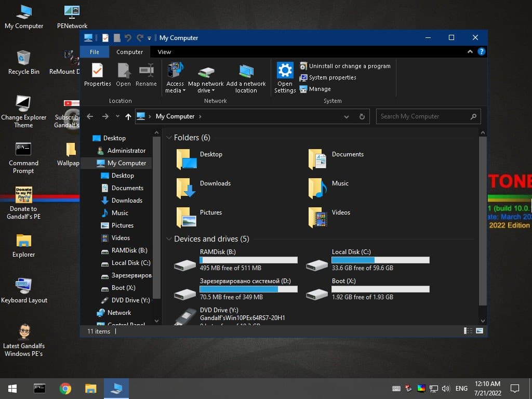Switch to large icons view in the status bar
Image resolution: width=532 pixels, height=399 pixels.
click(480, 331)
